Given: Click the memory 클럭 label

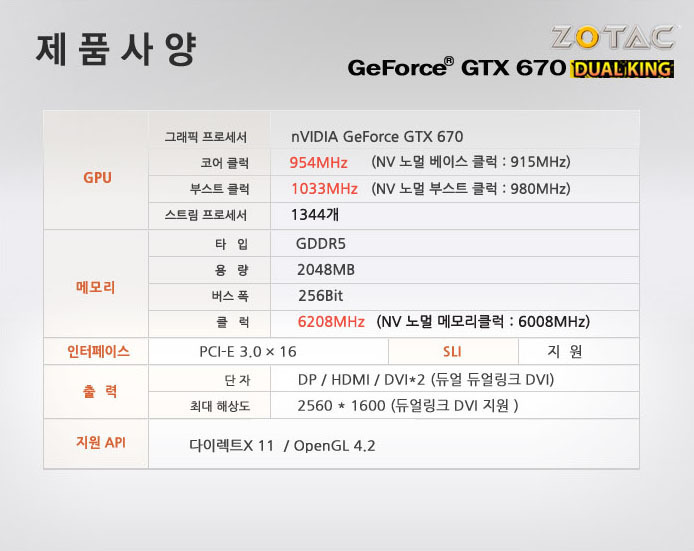Looking at the screenshot, I should [232, 322].
